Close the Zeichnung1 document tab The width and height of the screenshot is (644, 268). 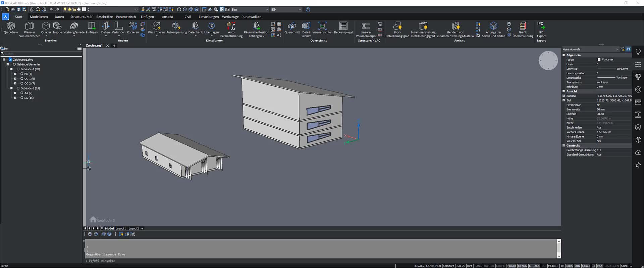(x=107, y=46)
